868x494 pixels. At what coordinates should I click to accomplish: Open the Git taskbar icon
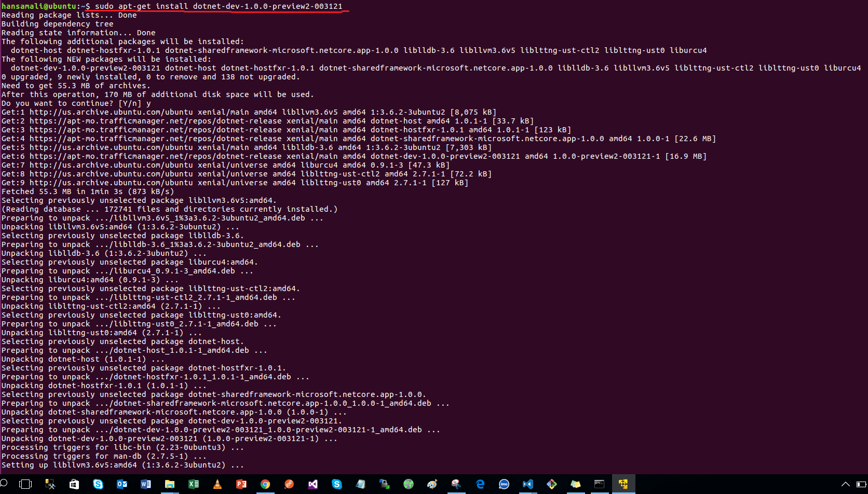tap(552, 484)
